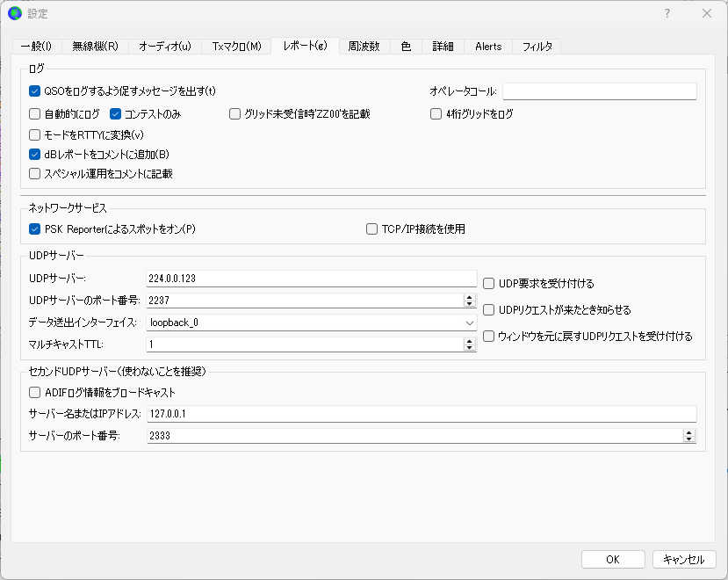
Task: Open the フィルタ tab
Action: 537,47
